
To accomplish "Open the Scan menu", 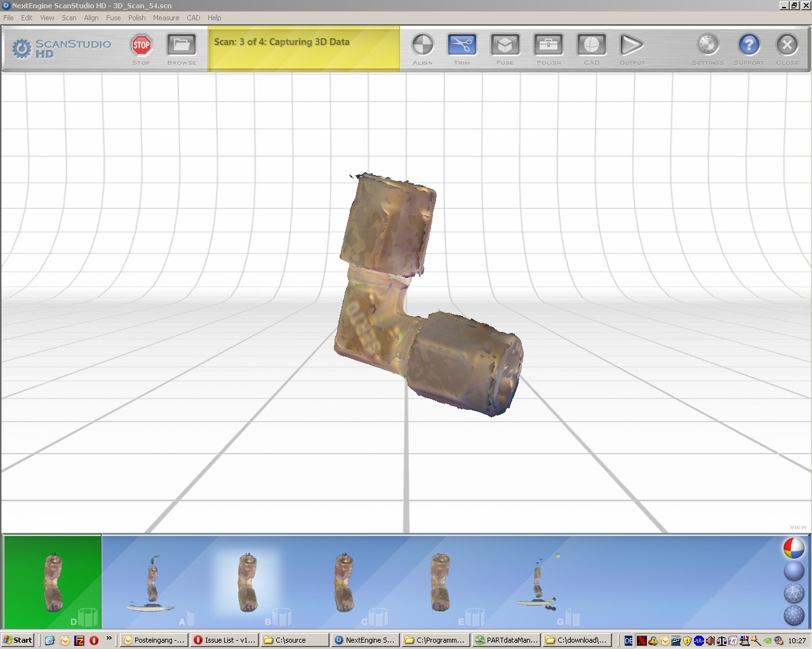I will point(69,18).
